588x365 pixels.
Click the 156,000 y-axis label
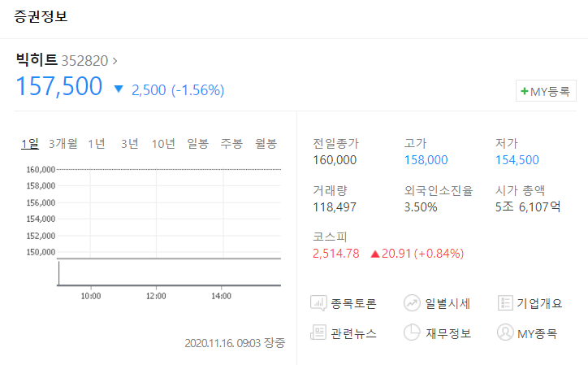(x=41, y=202)
